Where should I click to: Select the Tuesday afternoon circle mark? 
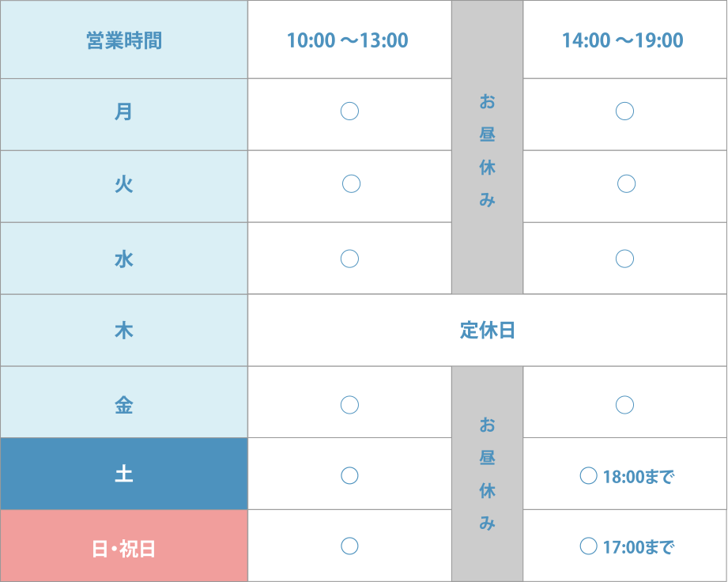coord(626,184)
